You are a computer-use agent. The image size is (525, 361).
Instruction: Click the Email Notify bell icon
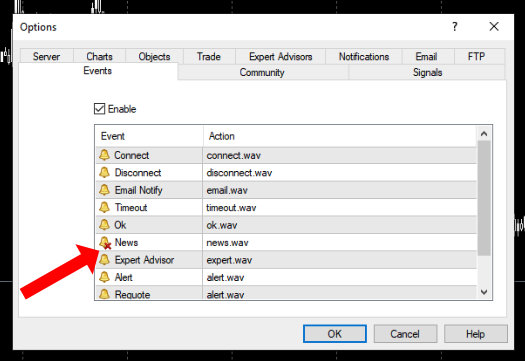[x=104, y=190]
